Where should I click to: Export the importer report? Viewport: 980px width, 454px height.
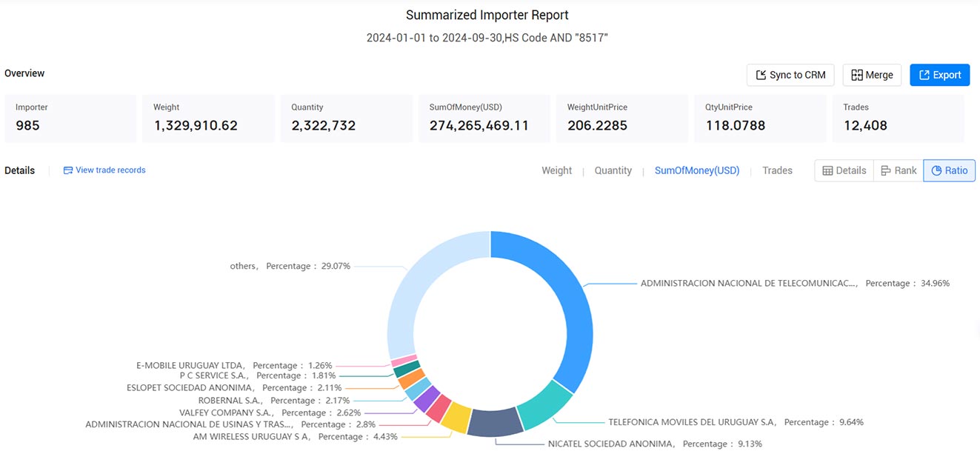pos(939,75)
